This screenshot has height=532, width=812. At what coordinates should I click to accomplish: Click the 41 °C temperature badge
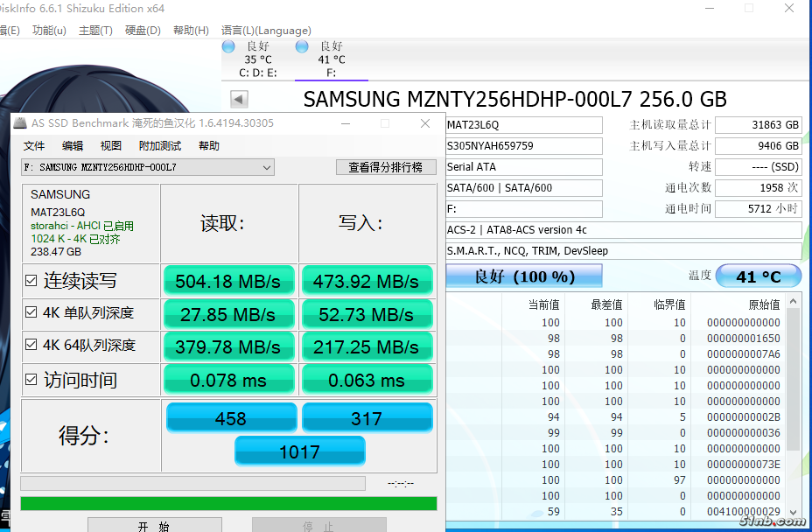759,276
